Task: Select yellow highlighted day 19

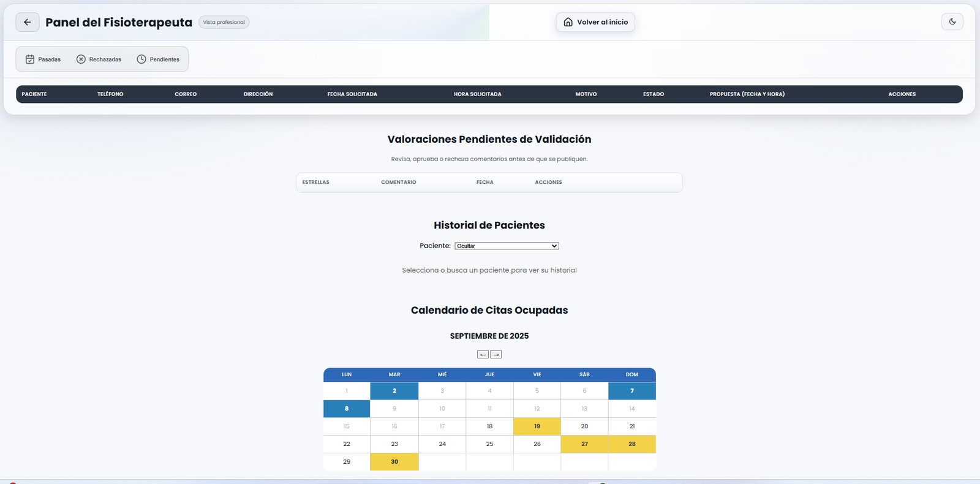Action: (x=537, y=426)
